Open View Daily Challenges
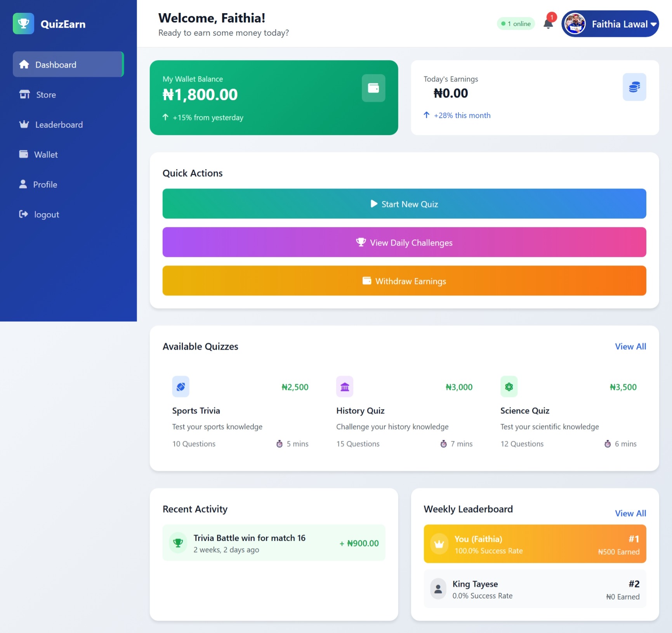This screenshot has height=633, width=672. 404,242
